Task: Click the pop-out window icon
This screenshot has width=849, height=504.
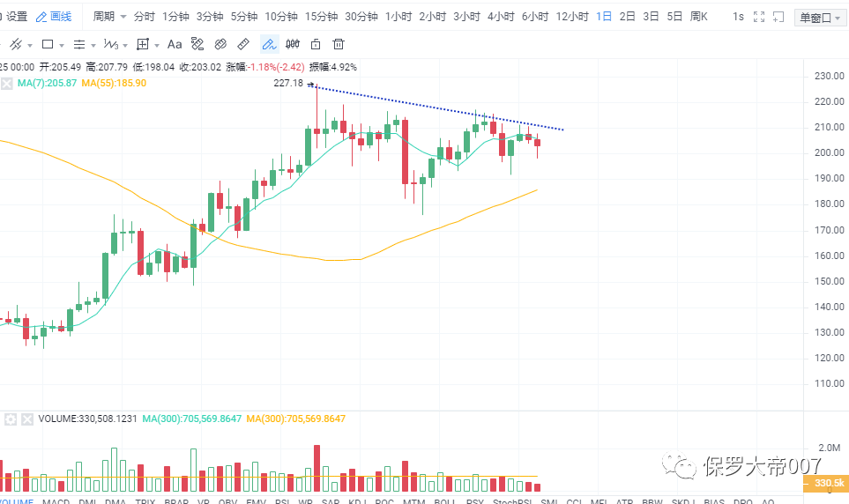Action: pyautogui.click(x=778, y=17)
